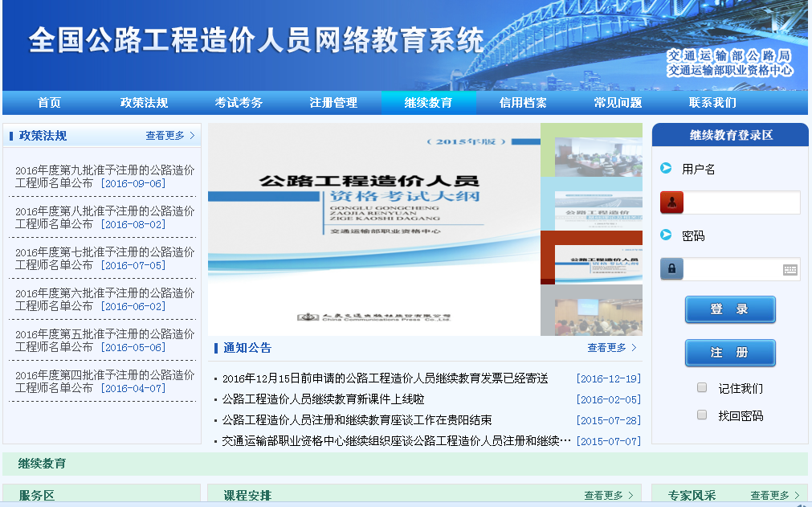Screen dimensions: 812x507
Task: Click the padlock icon beside password field
Action: pos(671,268)
